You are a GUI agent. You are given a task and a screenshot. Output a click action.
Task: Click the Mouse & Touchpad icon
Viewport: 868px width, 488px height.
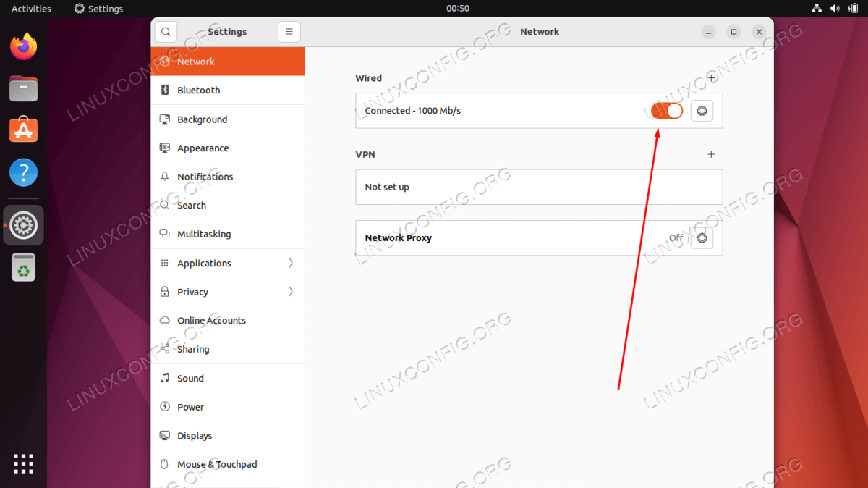tap(164, 465)
